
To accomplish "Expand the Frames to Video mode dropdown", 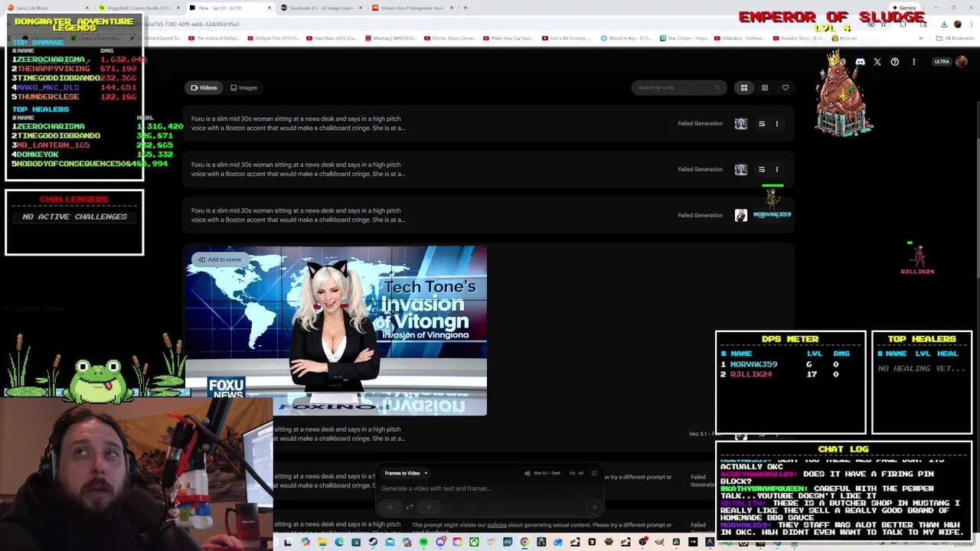I will 406,473.
